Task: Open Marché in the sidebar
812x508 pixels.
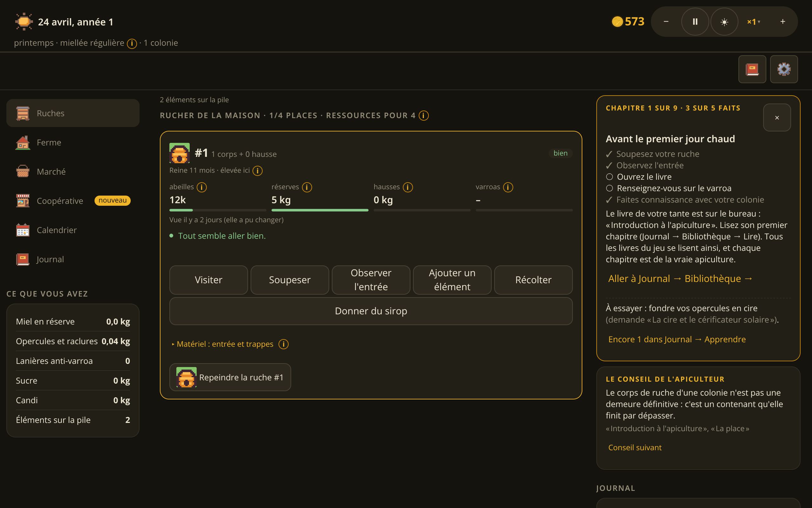Action: (x=73, y=172)
